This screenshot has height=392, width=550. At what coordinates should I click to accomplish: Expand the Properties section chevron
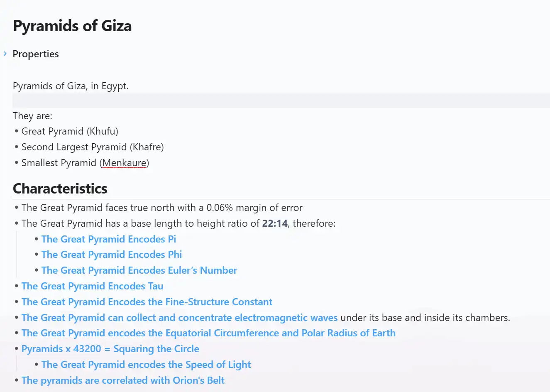point(5,54)
